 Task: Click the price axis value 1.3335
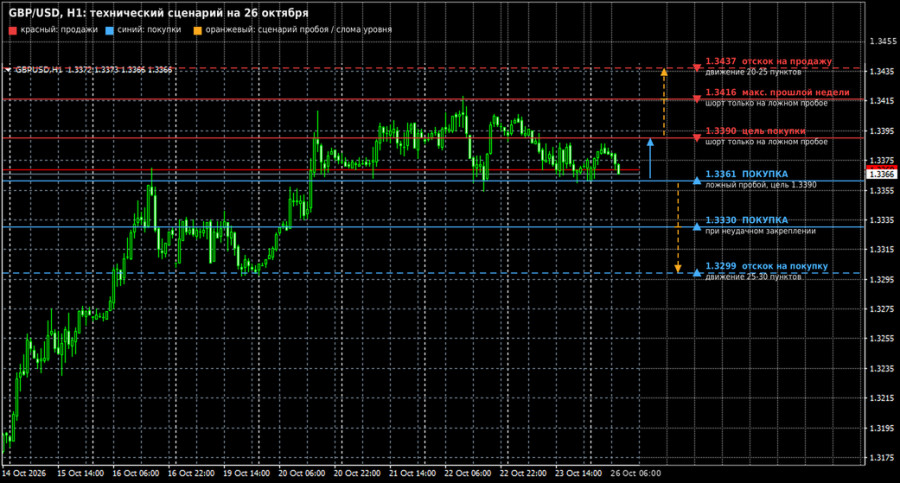883,220
